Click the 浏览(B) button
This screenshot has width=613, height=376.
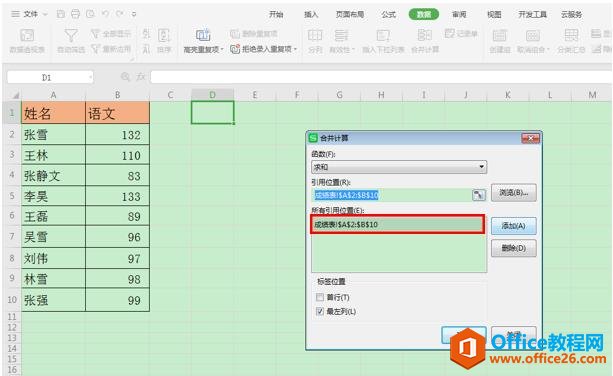[x=513, y=193]
